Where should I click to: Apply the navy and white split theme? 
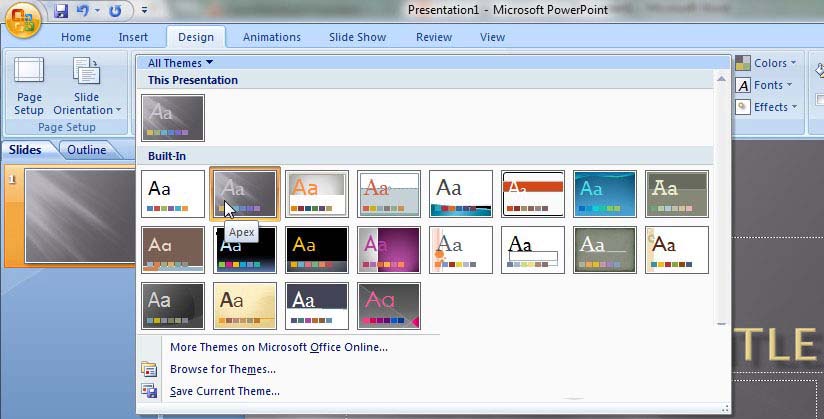pos(317,306)
